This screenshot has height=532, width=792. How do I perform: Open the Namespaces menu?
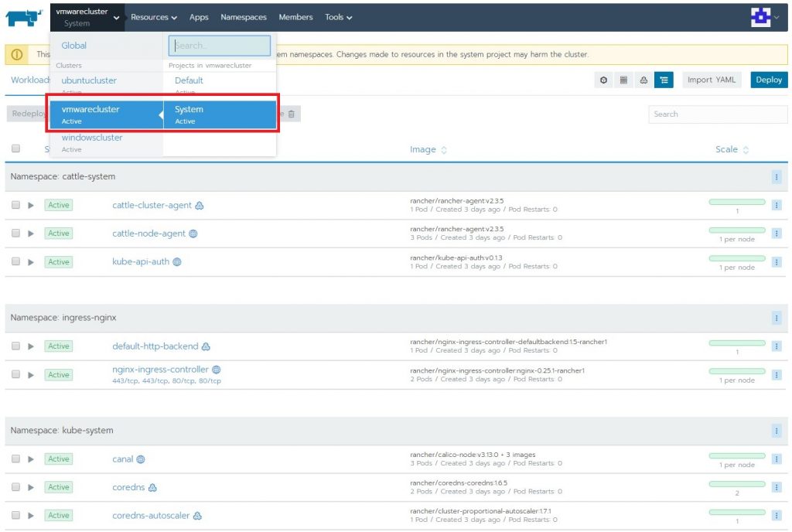(x=244, y=17)
